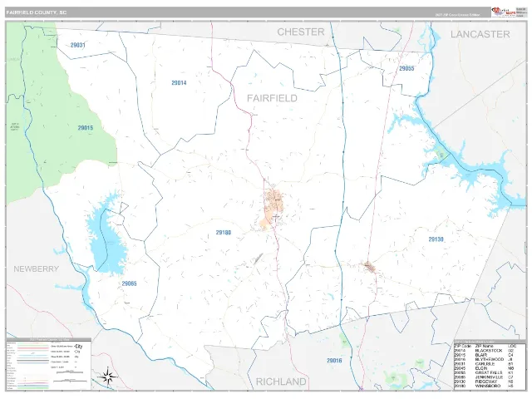Click the LOC column header
This screenshot has width=532, height=399.
click(511, 346)
